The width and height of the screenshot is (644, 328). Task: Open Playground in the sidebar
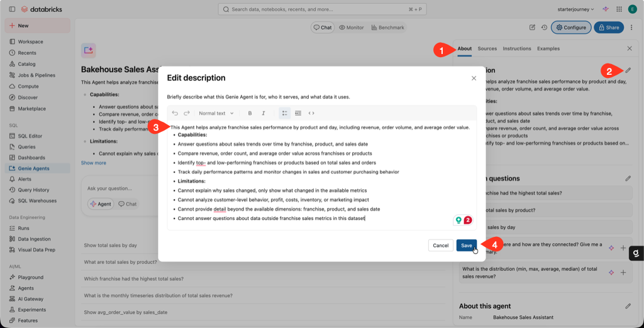click(x=37, y=277)
